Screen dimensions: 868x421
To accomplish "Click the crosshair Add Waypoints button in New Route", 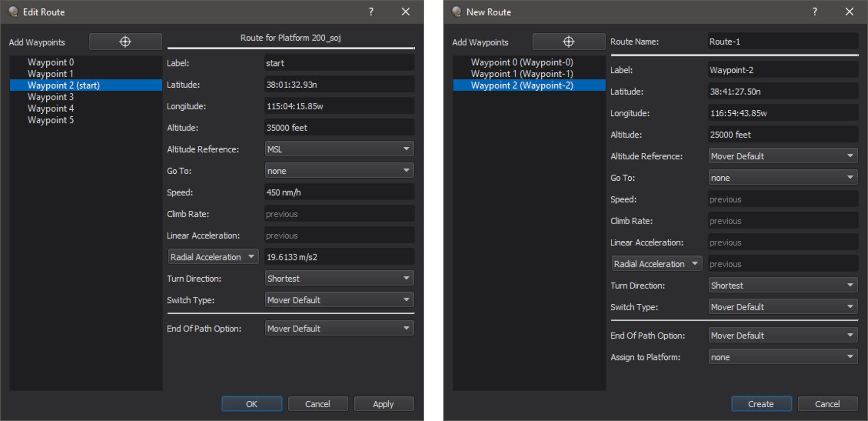I will [569, 42].
